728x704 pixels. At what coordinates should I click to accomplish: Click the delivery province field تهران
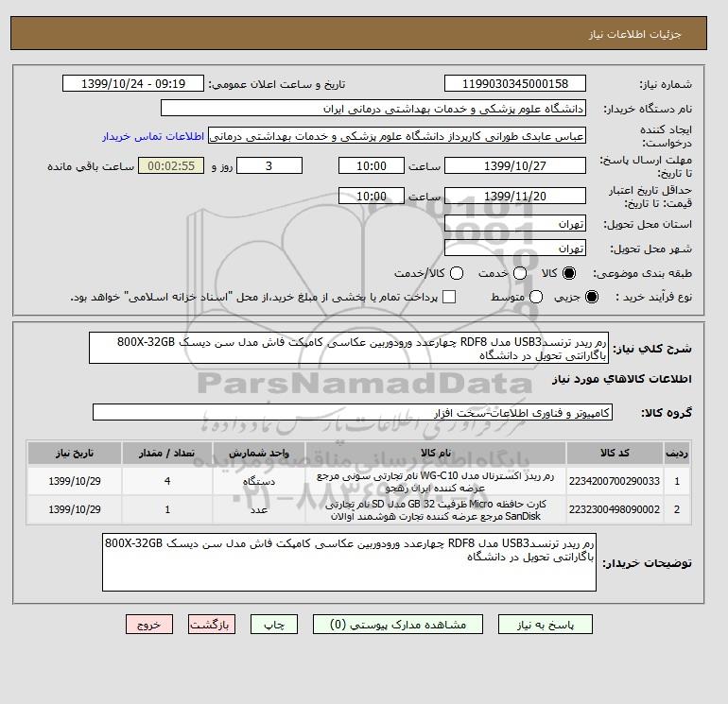tap(515, 224)
